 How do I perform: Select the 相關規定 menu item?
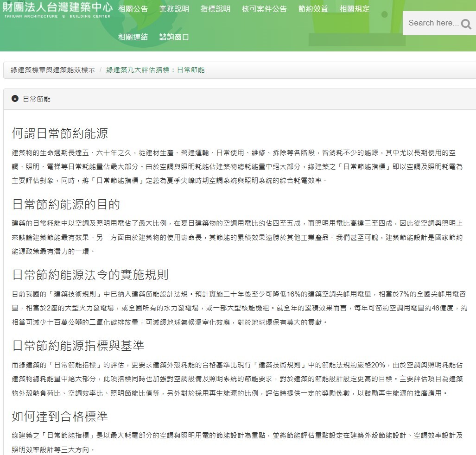[355, 9]
